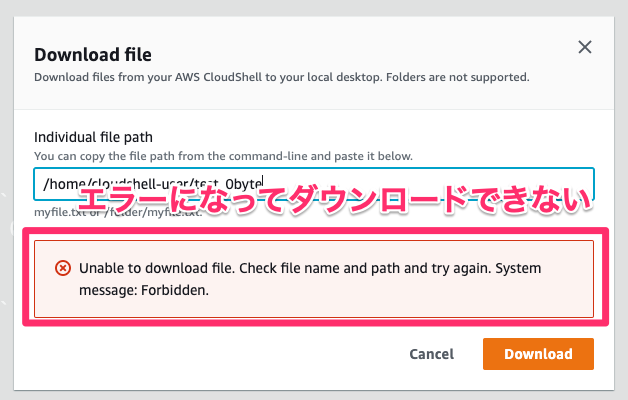Click the 'message: Forbidden.' error line
Viewport: 628px width, 400px height.
coord(144,290)
